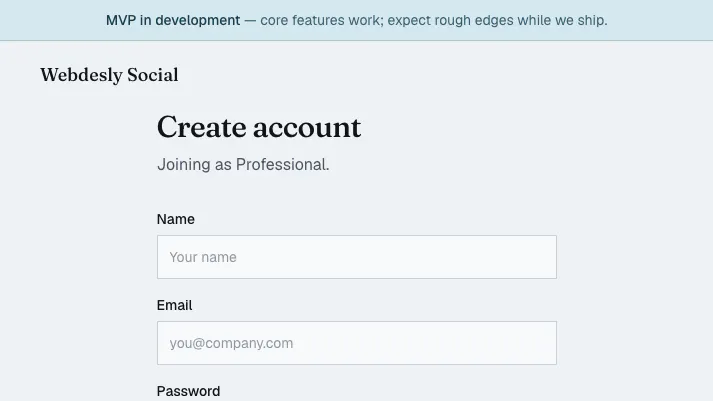Select the 'Your name' placeholder text box
The height and width of the screenshot is (401, 713).
pyautogui.click(x=356, y=257)
